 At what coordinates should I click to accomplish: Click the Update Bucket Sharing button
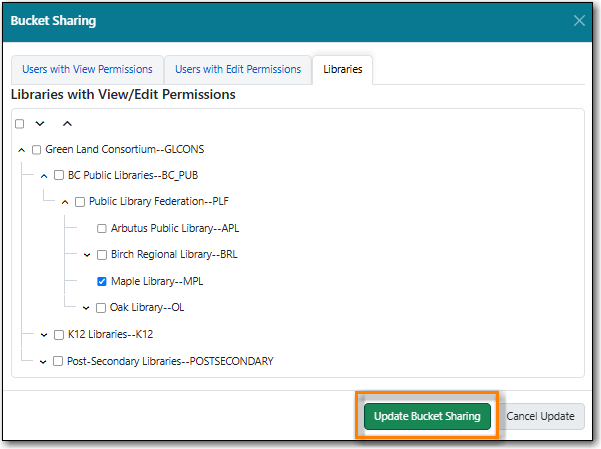click(427, 416)
